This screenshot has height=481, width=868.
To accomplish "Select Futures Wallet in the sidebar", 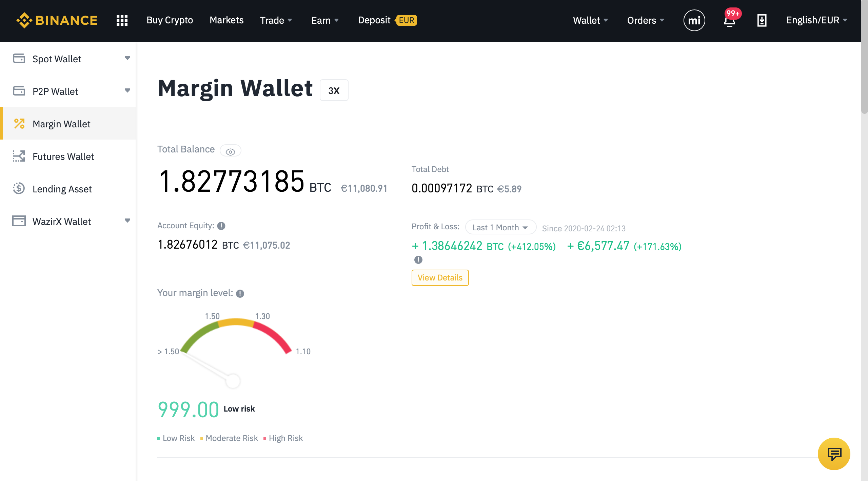I will tap(68, 156).
